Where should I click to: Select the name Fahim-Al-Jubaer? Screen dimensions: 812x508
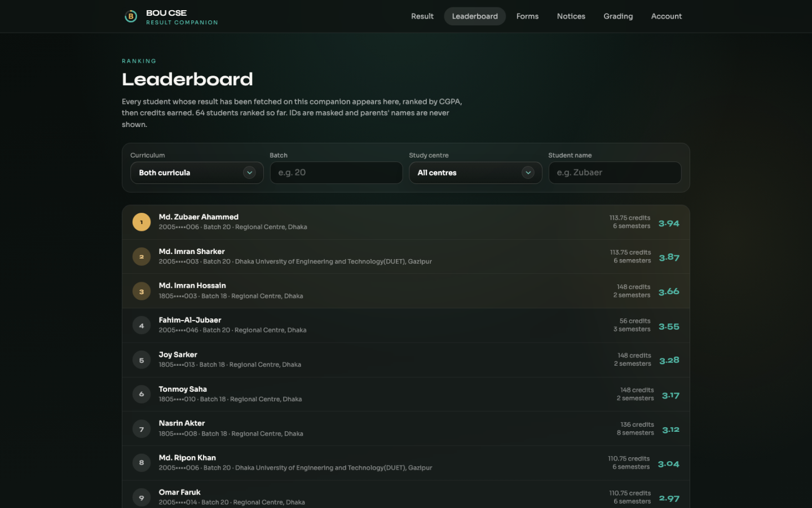point(190,320)
